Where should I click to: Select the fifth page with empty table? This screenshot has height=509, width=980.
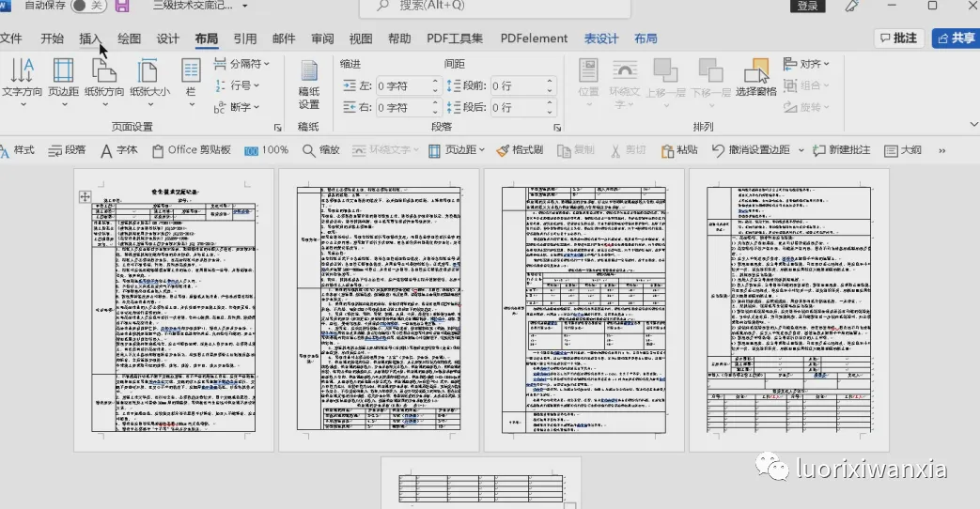481,483
